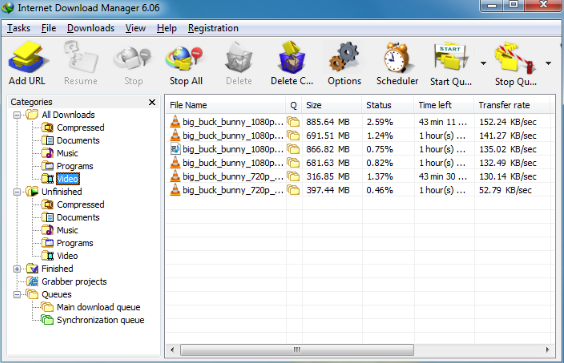Click the Stop Queue icon

(x=516, y=64)
